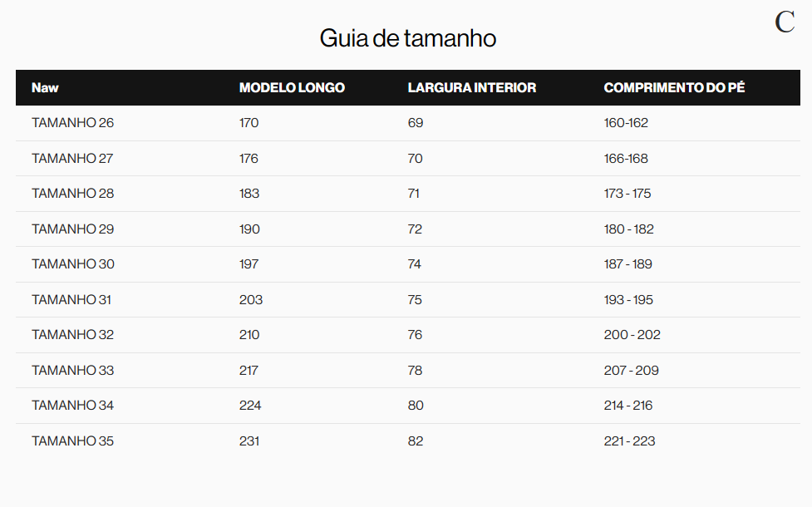Click the 221 - 223 foot length cell

pos(629,441)
